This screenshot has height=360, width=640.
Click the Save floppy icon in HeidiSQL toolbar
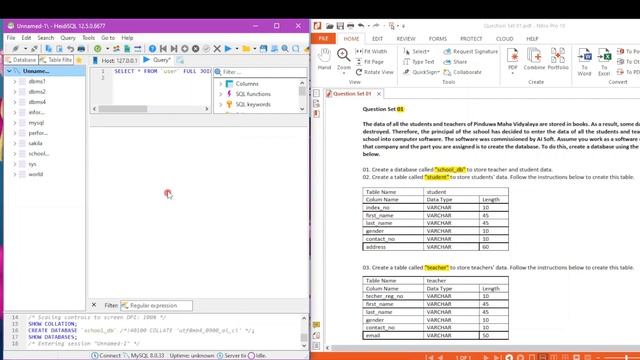pyautogui.click(x=263, y=49)
